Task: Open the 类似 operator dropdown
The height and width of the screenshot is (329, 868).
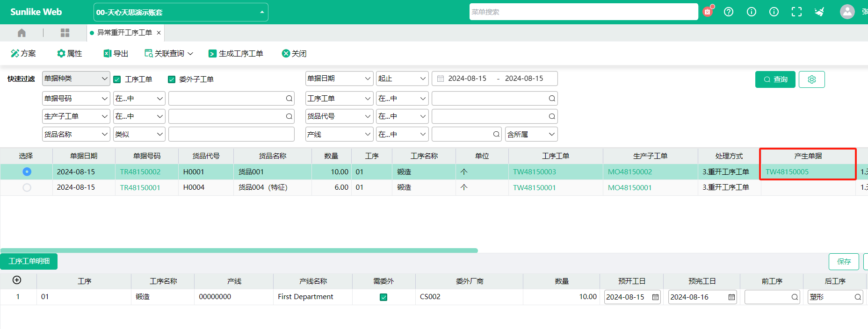Action: click(x=139, y=134)
